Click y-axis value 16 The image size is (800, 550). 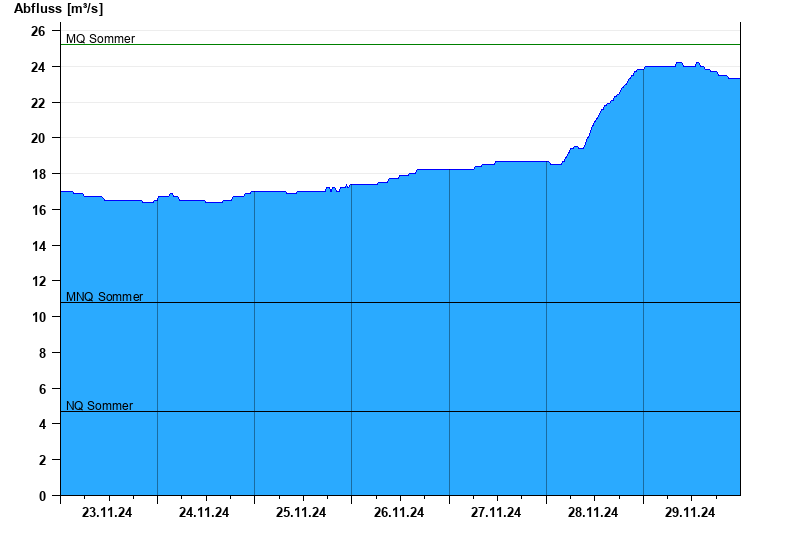pyautogui.click(x=38, y=210)
